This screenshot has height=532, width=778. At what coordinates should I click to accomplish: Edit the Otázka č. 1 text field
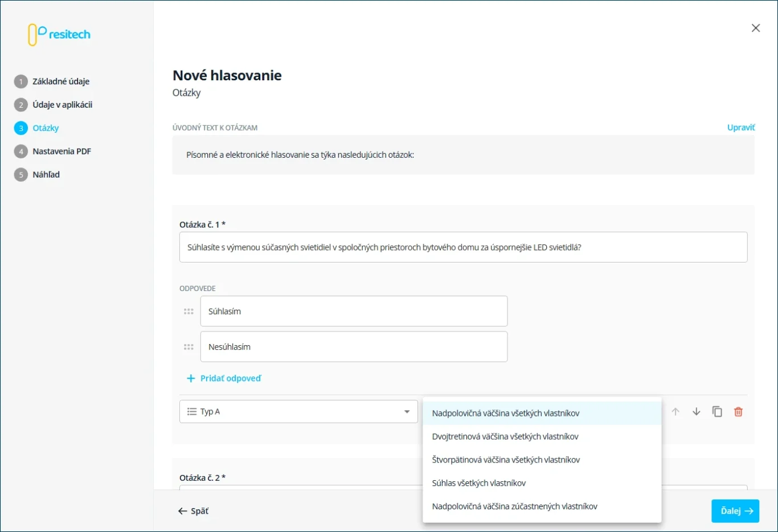click(x=464, y=247)
